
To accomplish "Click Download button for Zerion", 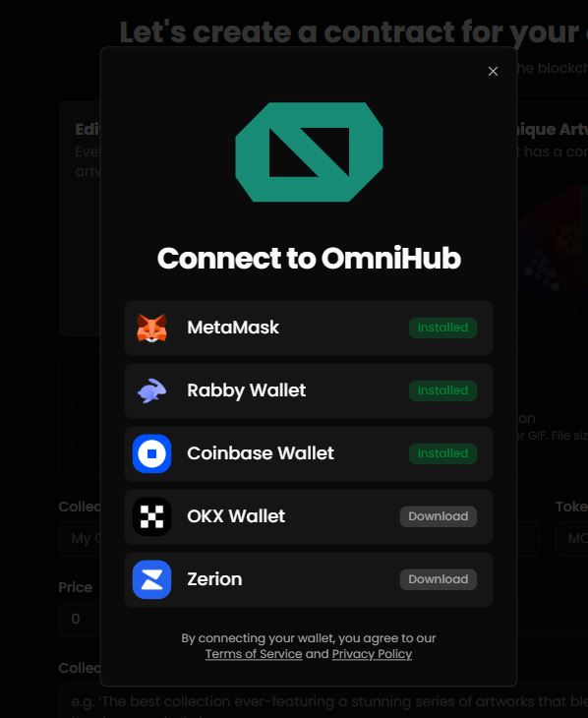I will [439, 579].
